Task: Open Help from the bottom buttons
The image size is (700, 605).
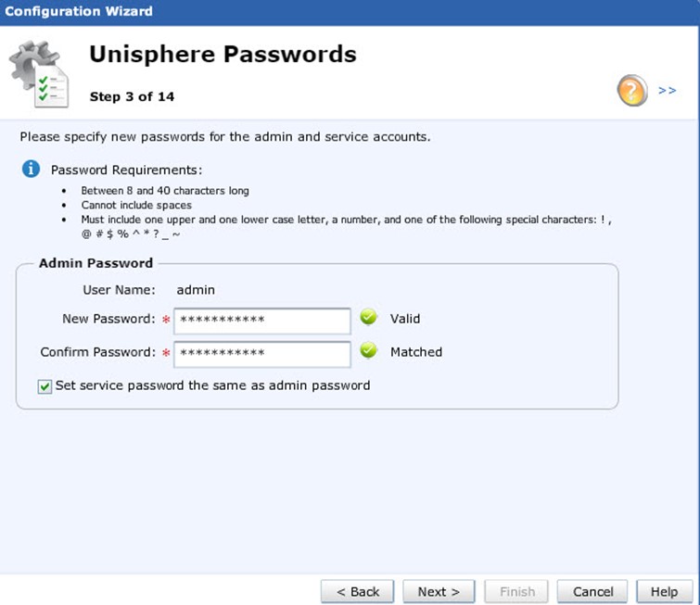Action: click(x=664, y=592)
